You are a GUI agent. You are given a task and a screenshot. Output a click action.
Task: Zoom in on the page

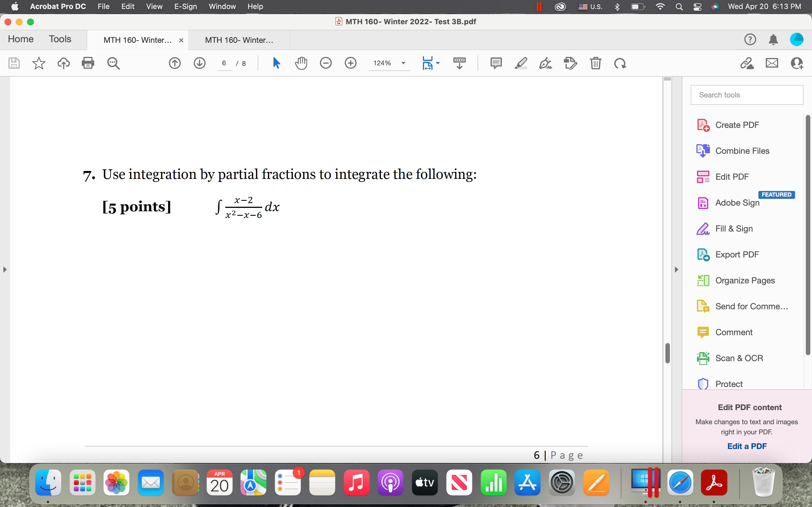click(351, 63)
